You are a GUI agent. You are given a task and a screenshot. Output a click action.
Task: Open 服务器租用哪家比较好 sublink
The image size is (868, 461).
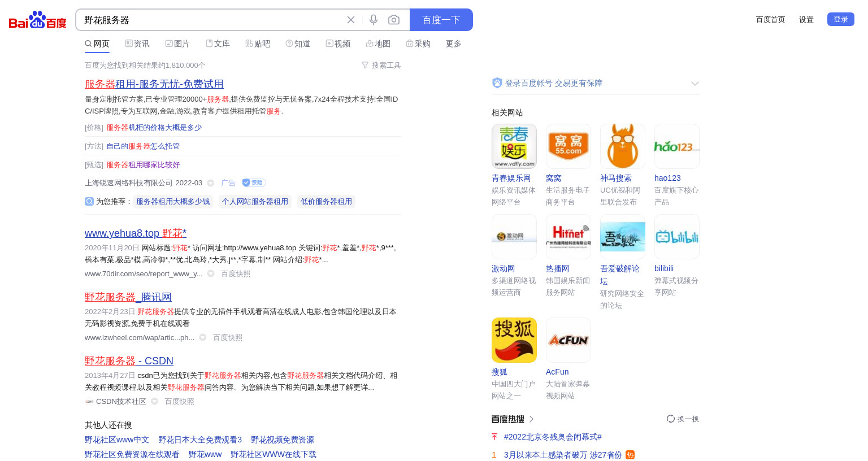click(143, 165)
